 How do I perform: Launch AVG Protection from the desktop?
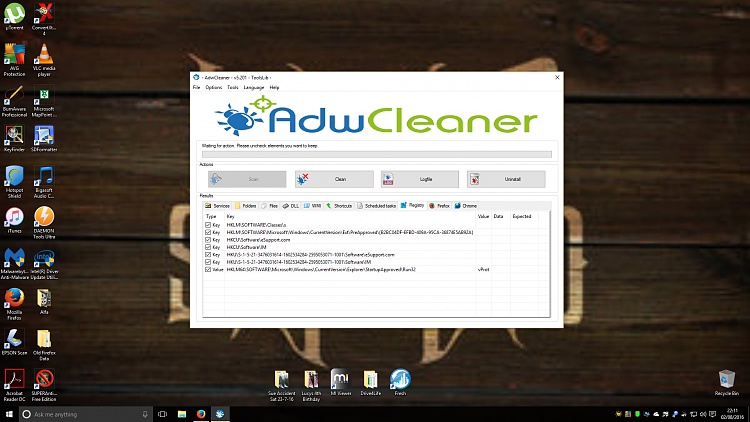click(x=14, y=60)
